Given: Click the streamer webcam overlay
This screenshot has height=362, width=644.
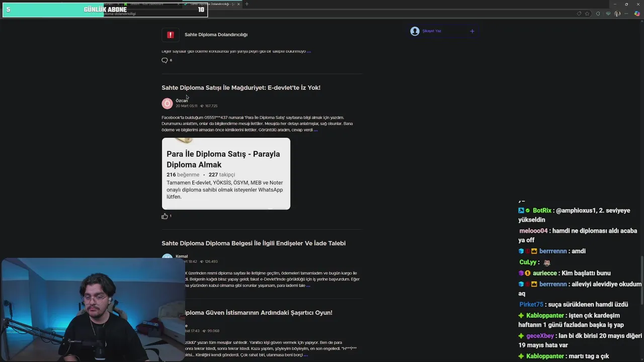Looking at the screenshot, I should click(93, 310).
